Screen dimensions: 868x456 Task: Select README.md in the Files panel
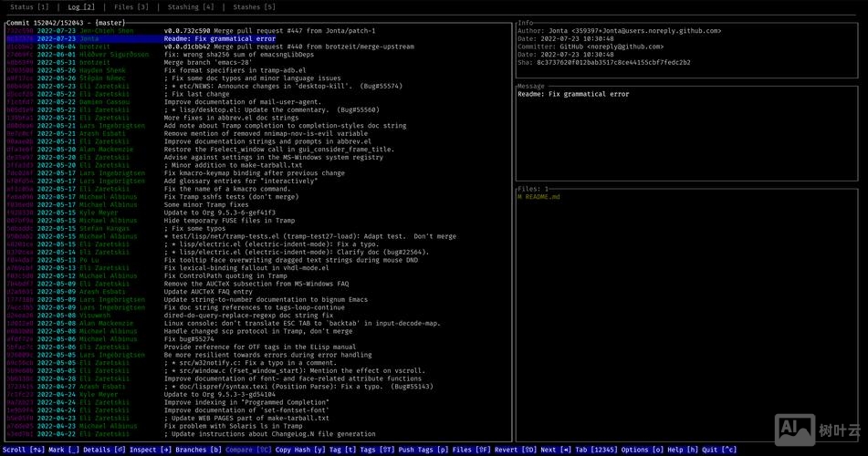pos(542,197)
